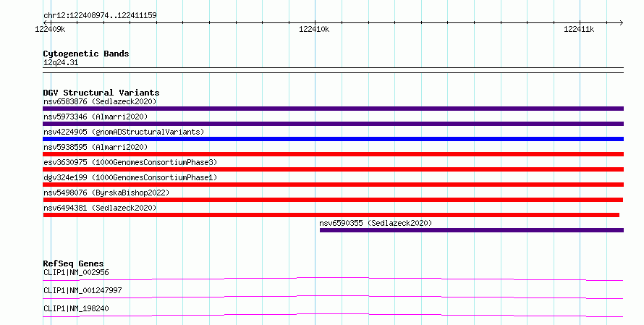The image size is (644, 325).
Task: Click the nsv6583876 (Sedlazeck2020) variant label
Action: coord(100,101)
